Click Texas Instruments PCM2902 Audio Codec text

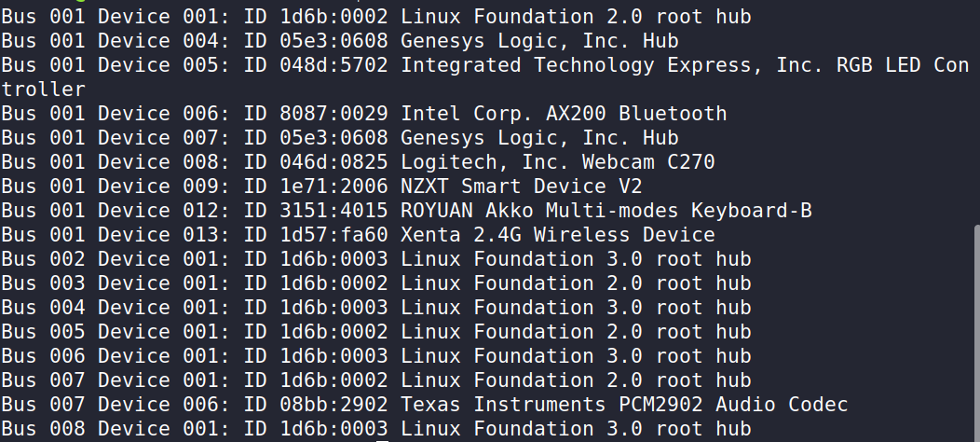click(624, 405)
